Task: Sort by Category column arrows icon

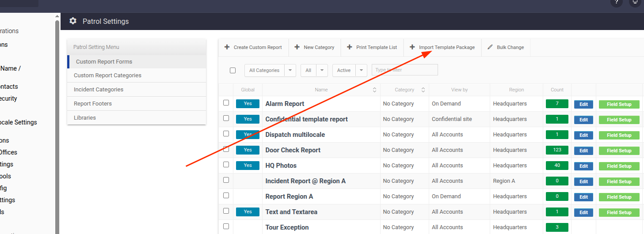Action: click(x=423, y=90)
